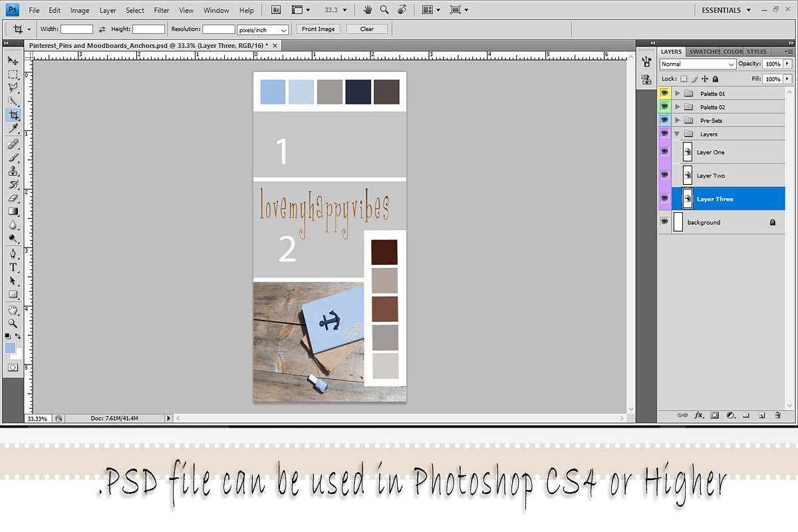This screenshot has height=532, width=798.
Task: Click the Delete layer trash icon
Action: pyautogui.click(x=777, y=415)
